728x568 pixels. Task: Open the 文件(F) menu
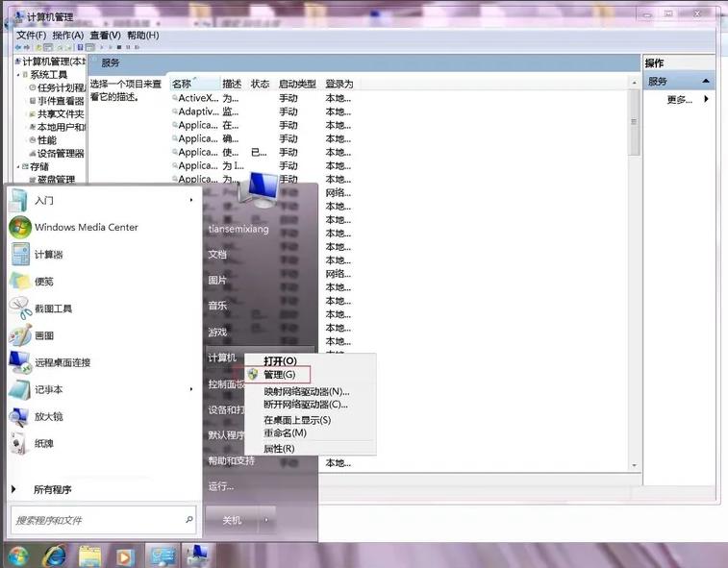(31, 36)
